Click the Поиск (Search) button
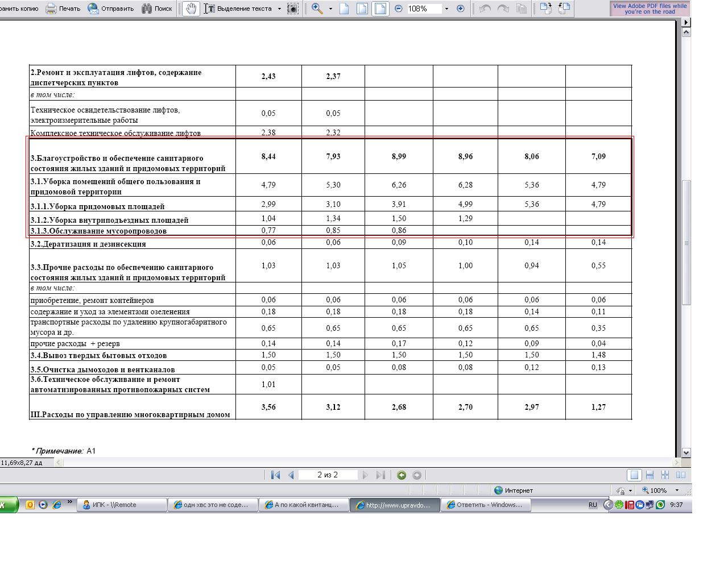 tap(157, 9)
